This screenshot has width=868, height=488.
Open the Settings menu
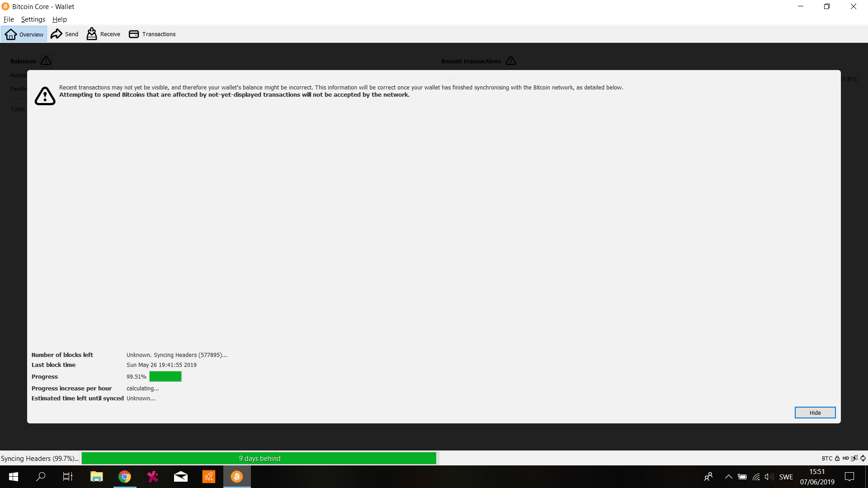(33, 19)
